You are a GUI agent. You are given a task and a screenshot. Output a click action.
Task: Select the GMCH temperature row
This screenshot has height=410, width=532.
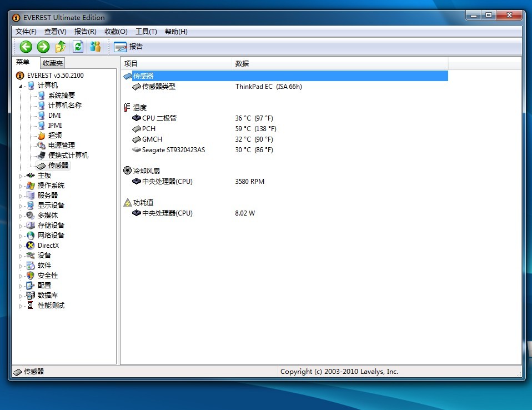click(285, 139)
